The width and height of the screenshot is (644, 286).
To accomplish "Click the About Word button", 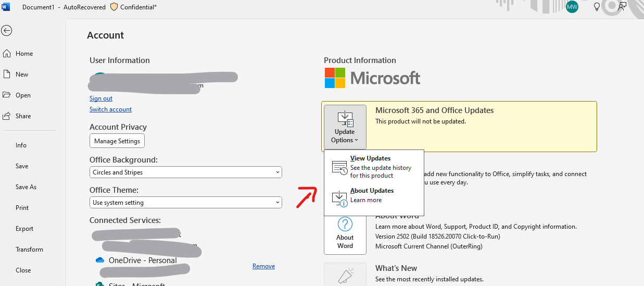I will coord(345,233).
